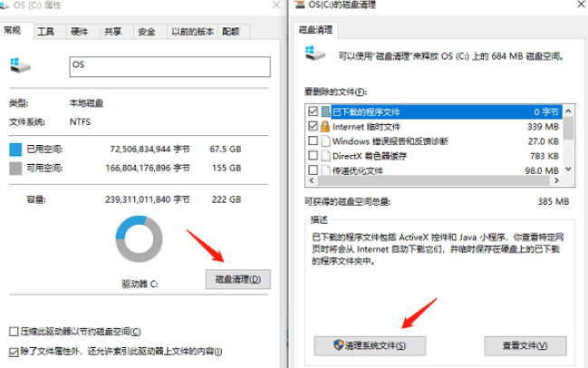Check the 传递优化文件 checkbox
The width and height of the screenshot is (588, 368).
pyautogui.click(x=313, y=169)
